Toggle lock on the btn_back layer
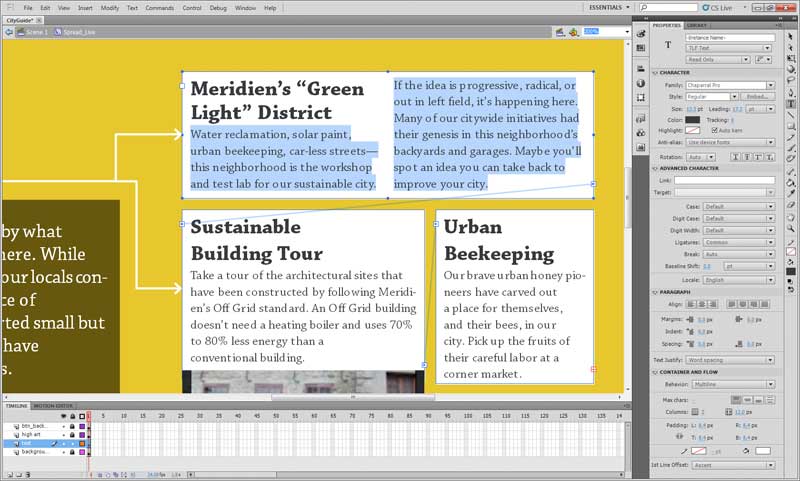 tap(72, 426)
